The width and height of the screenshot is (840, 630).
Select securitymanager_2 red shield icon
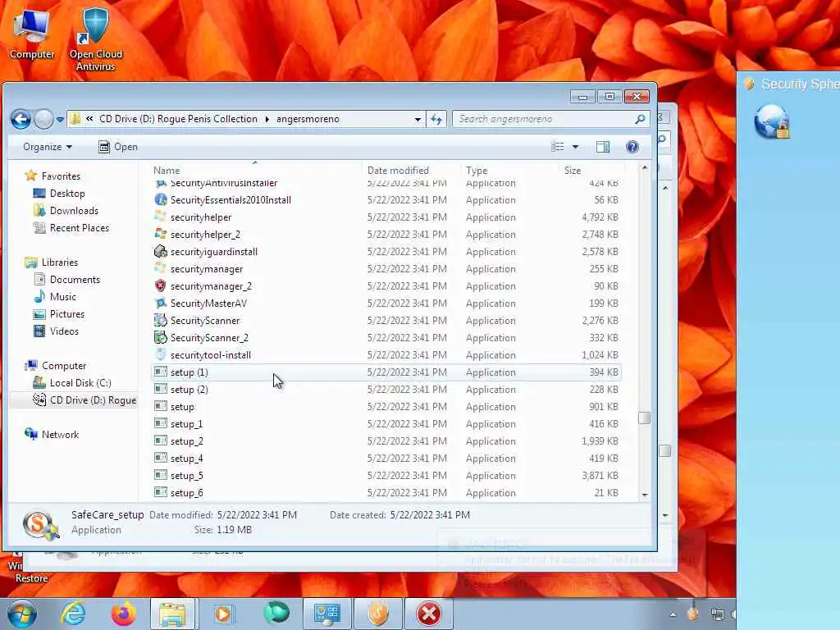pos(160,285)
